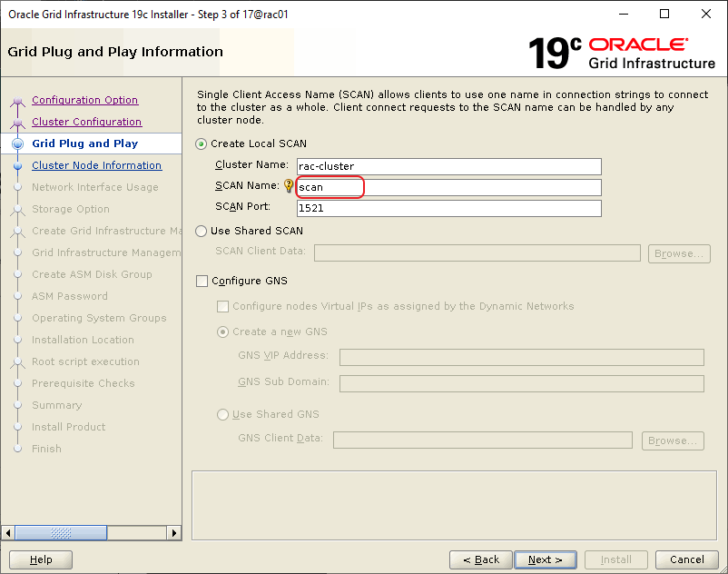The height and width of the screenshot is (574, 728).
Task: Click the SCAN Port input field
Action: (449, 209)
